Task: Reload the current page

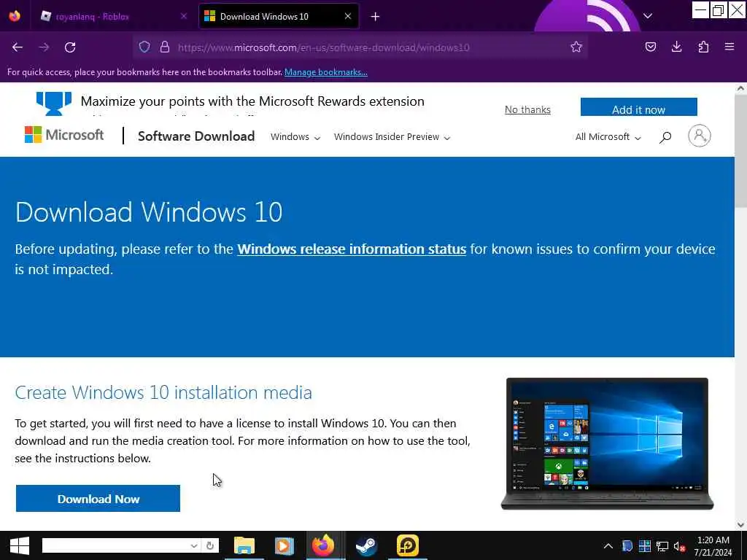Action: pos(70,47)
